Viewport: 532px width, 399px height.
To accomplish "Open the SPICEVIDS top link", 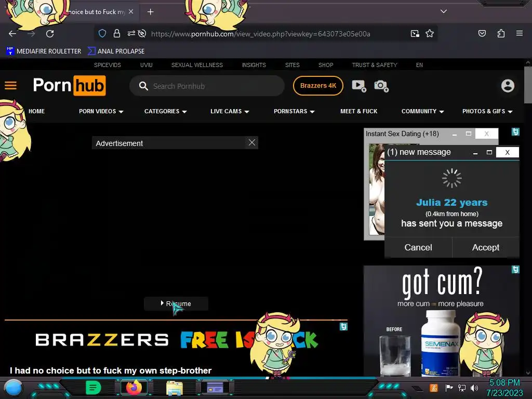I will tap(107, 65).
